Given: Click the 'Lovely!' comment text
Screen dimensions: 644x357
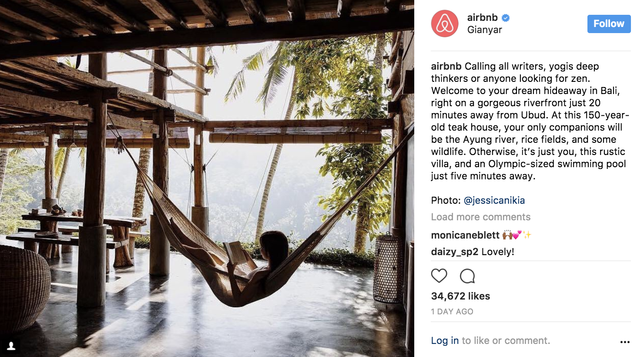Looking at the screenshot, I should click(x=498, y=252).
